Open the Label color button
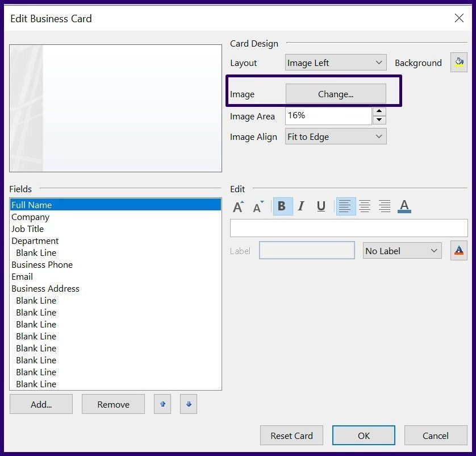Viewport: 476px width, 456px height. [x=459, y=251]
